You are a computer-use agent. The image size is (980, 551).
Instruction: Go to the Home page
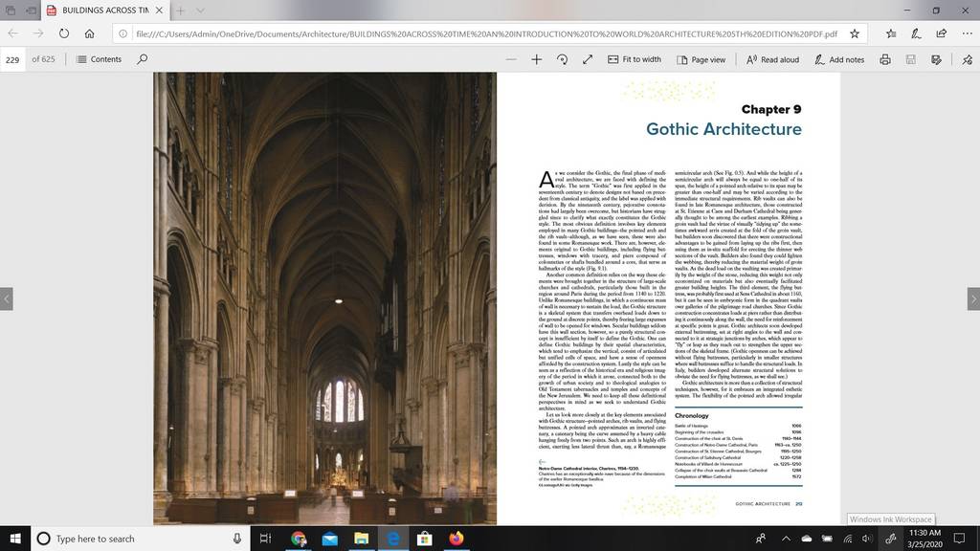click(89, 33)
